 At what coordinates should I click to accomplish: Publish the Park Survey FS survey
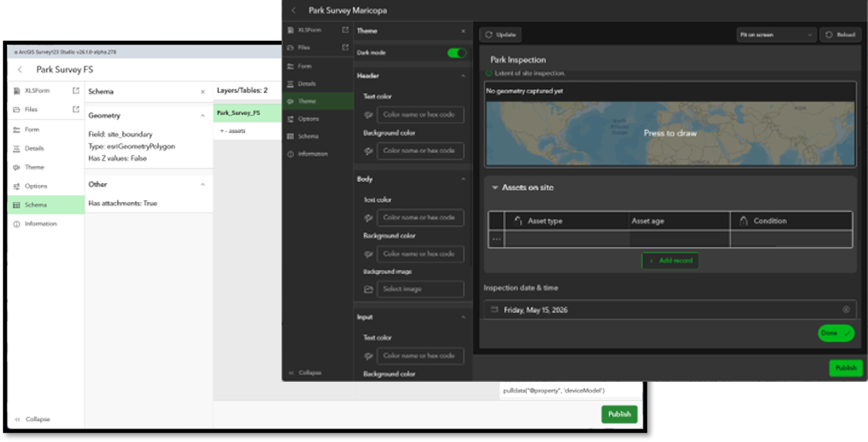(x=619, y=414)
